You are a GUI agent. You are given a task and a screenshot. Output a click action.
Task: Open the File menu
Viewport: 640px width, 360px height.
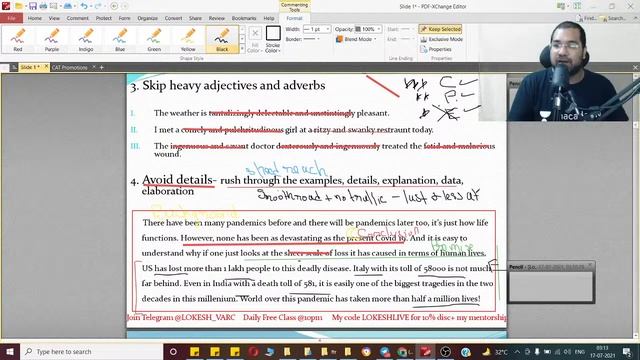(x=11, y=18)
